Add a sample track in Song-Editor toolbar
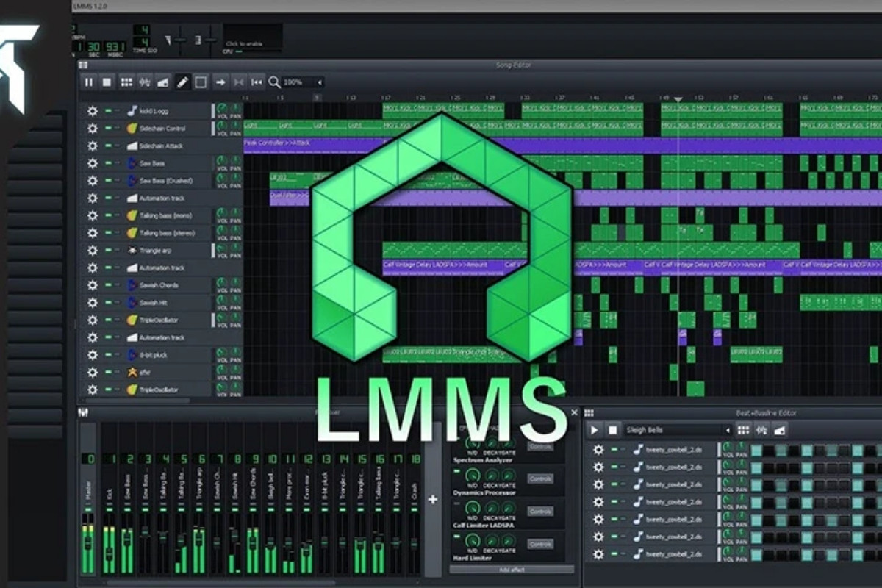The height and width of the screenshot is (588, 882). (145, 82)
